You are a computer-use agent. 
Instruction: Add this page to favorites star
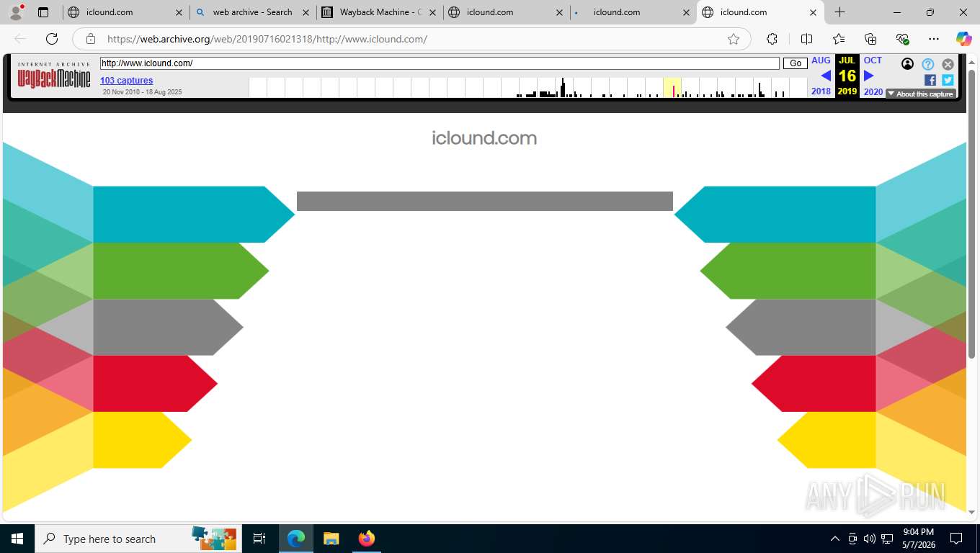click(x=734, y=39)
